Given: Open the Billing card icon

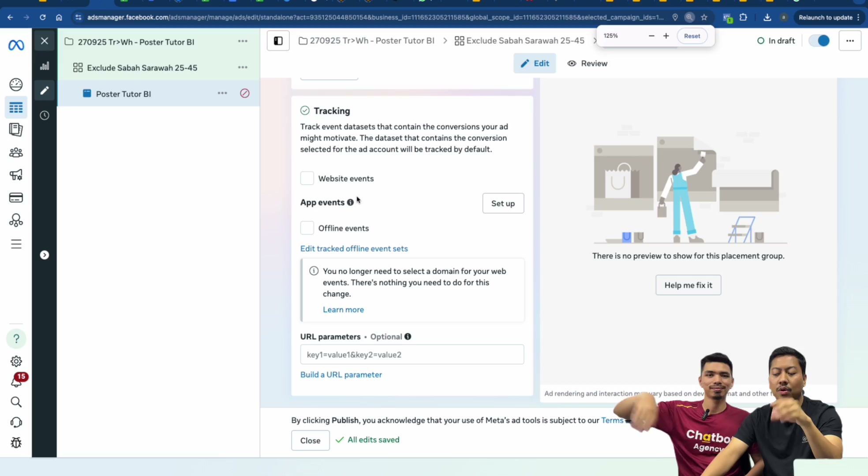Looking at the screenshot, I should 16,197.
